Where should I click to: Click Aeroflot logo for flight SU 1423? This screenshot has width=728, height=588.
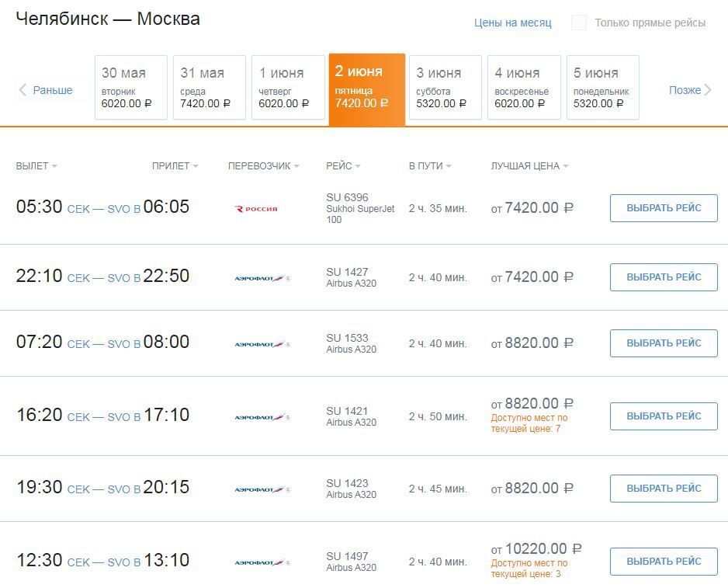(x=262, y=489)
